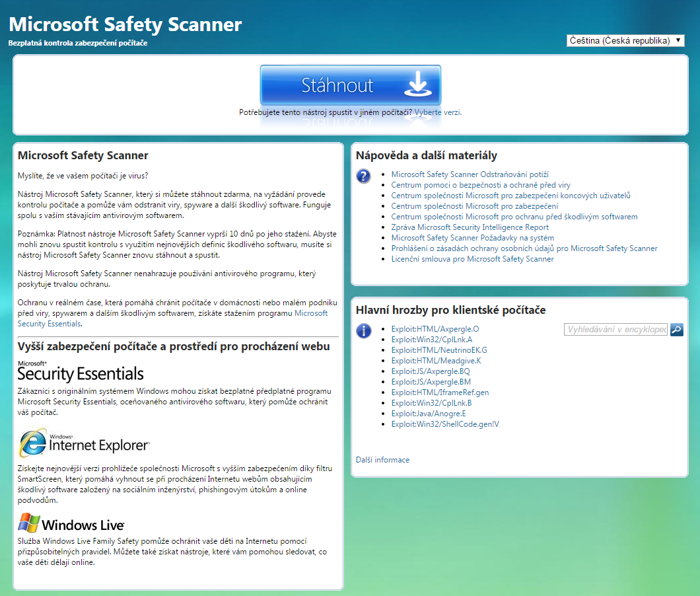Open Exploit:JS/Axpergle.BM threat entry
Image resolution: width=700 pixels, height=596 pixels.
[x=431, y=381]
